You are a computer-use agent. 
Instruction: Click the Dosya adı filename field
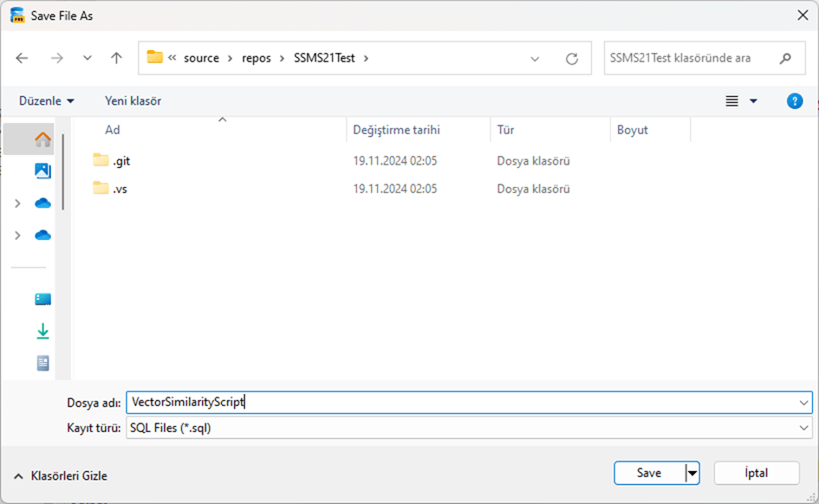point(459,403)
